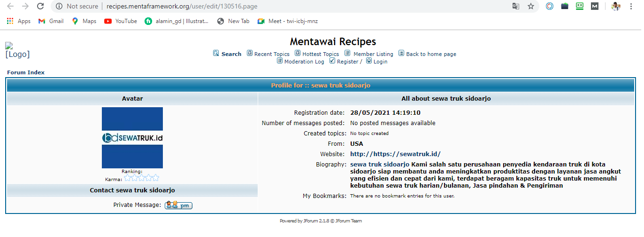644x237 pixels.
Task: Click the Search magnifier icon
Action: tap(216, 53)
